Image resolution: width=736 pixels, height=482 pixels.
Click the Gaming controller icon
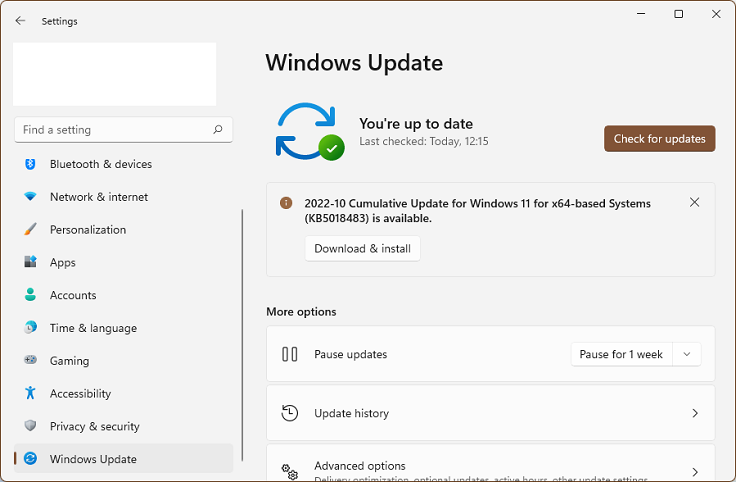point(31,360)
